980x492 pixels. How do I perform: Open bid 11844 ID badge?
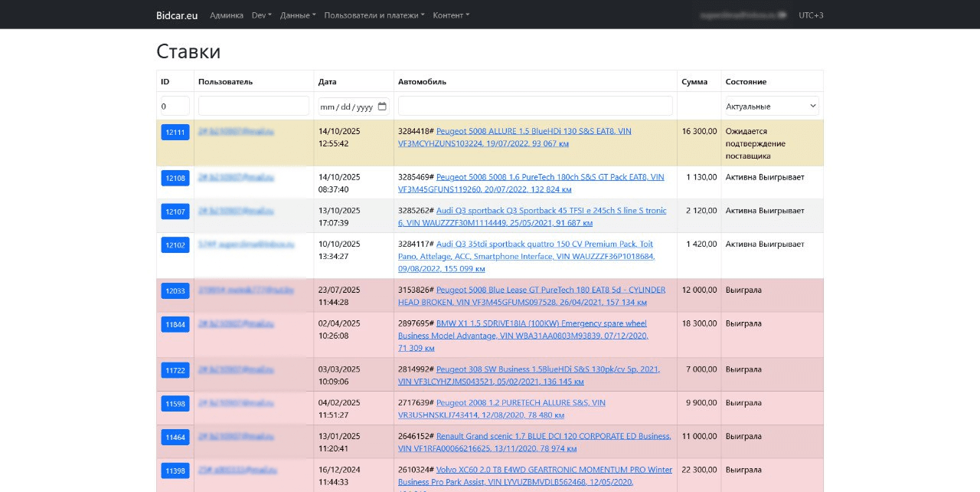(175, 325)
